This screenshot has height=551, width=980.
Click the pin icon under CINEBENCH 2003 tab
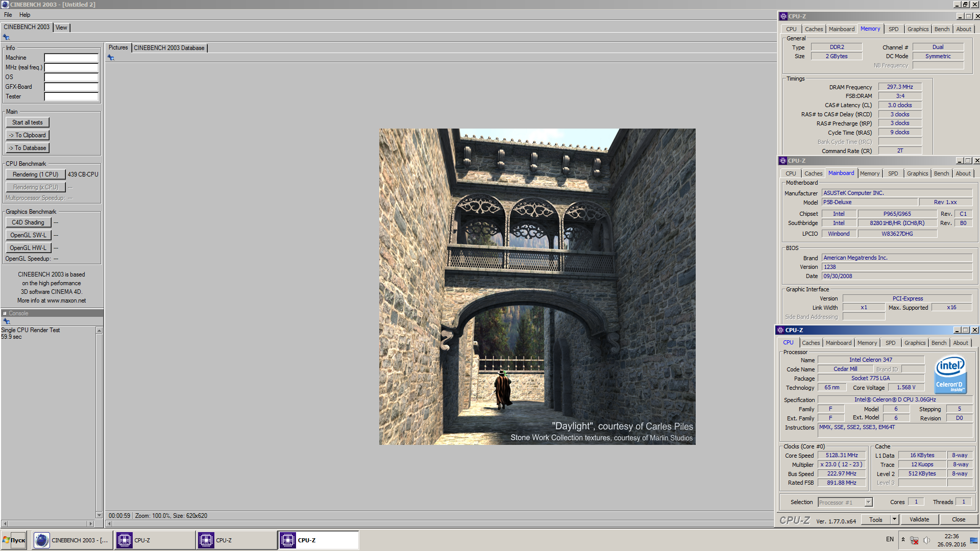6,37
